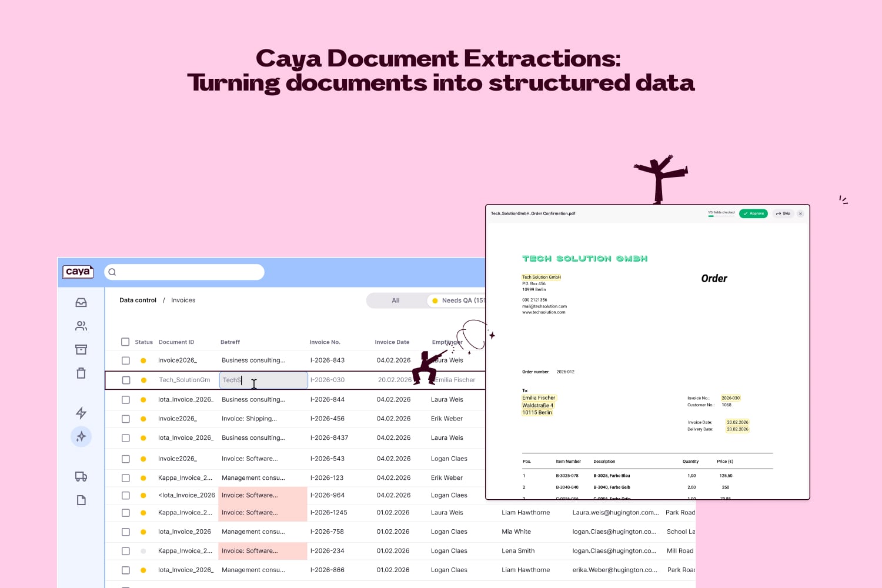Sort by the Invoice Date column header

tap(392, 342)
